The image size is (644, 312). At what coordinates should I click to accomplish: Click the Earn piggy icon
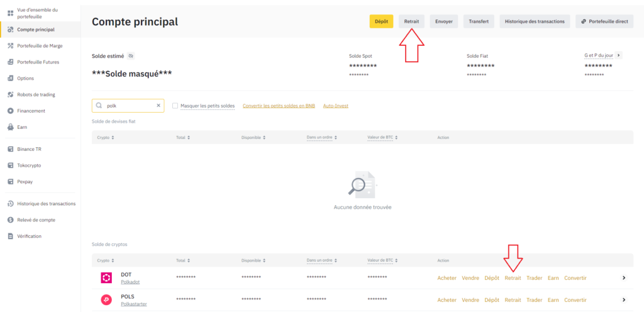coord(11,127)
